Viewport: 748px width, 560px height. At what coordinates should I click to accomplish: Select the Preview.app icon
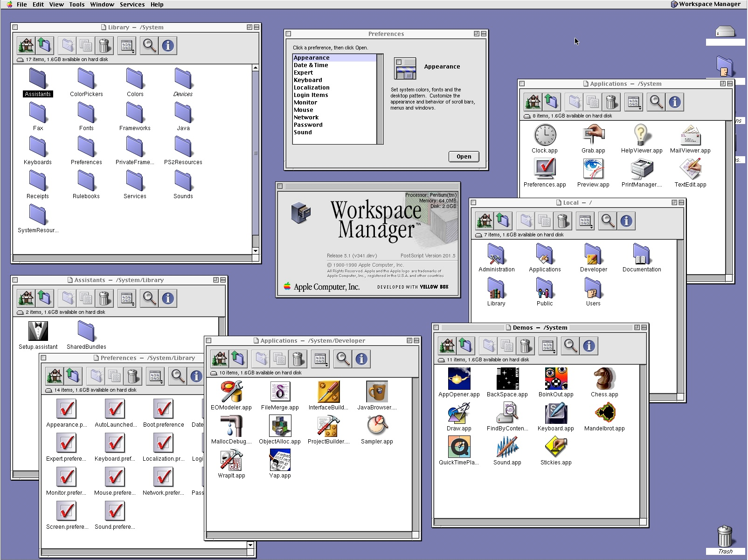(593, 169)
